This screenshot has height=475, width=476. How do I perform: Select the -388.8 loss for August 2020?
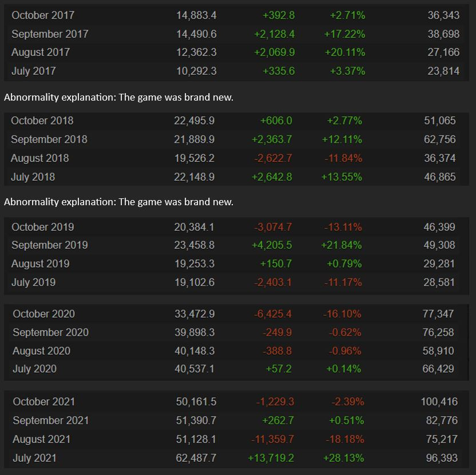[277, 351]
